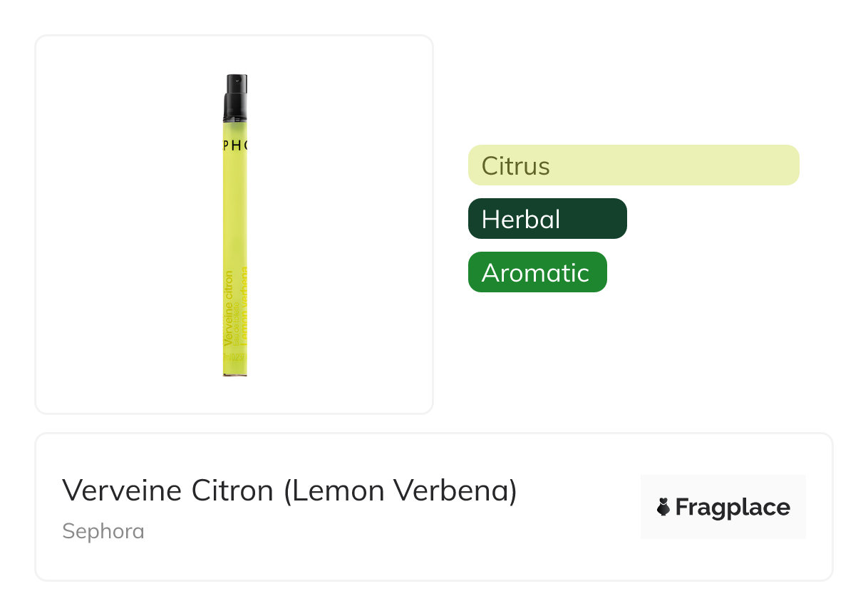
Task: Click the Fragplace perfume bottle logo icon
Action: (663, 507)
